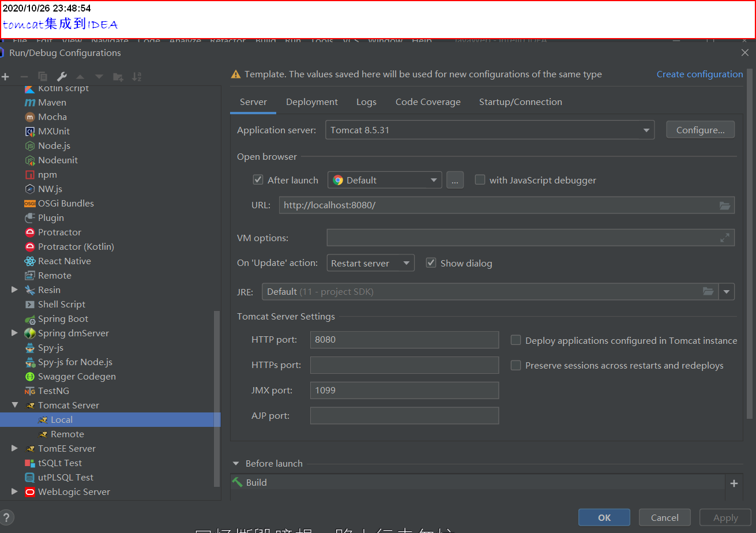Expand TomEE Server node

click(x=14, y=448)
